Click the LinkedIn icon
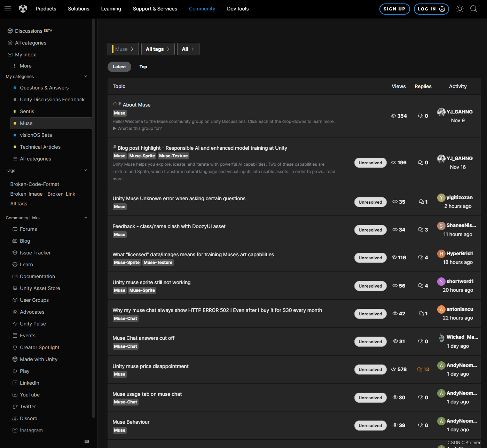The image size is (487, 448). point(15,383)
